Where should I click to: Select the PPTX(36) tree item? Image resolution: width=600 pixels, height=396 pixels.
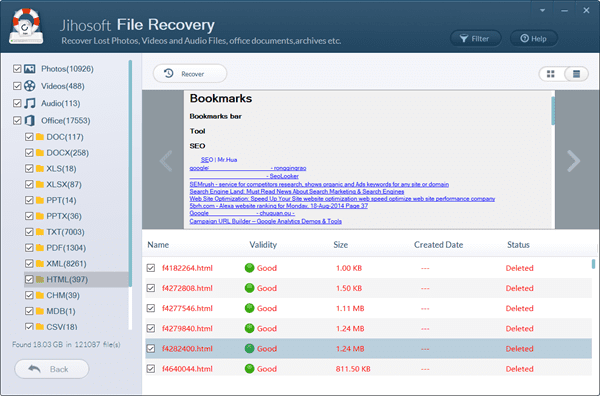(x=64, y=216)
